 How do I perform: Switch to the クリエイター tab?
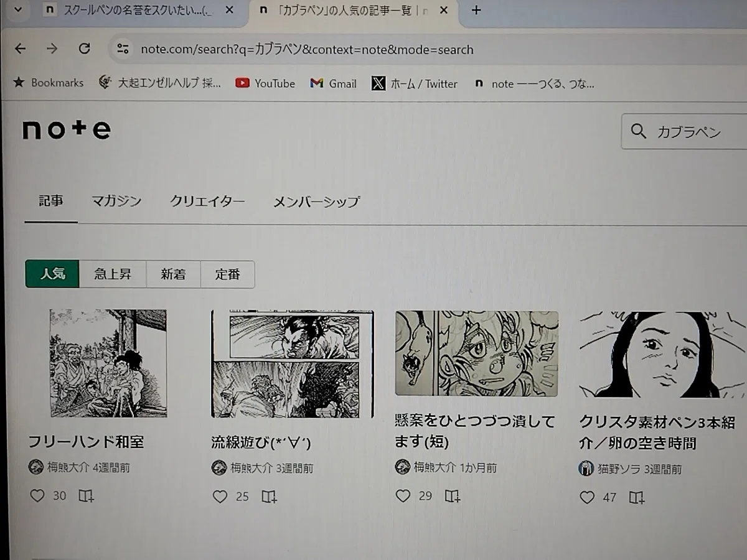(207, 202)
